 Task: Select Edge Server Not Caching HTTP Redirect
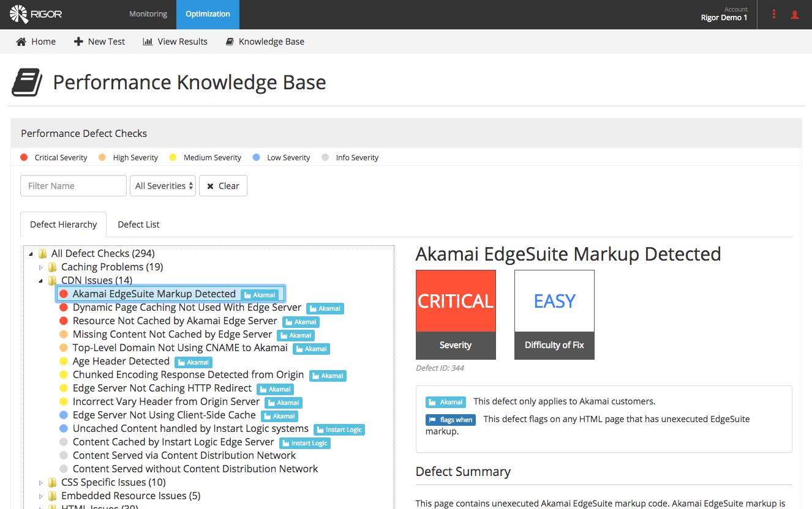(x=162, y=388)
